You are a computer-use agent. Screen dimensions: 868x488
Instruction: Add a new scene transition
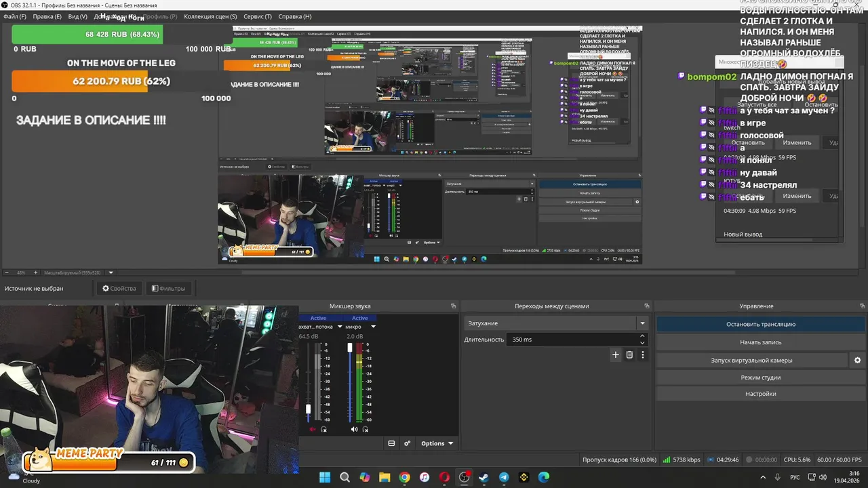tap(616, 354)
